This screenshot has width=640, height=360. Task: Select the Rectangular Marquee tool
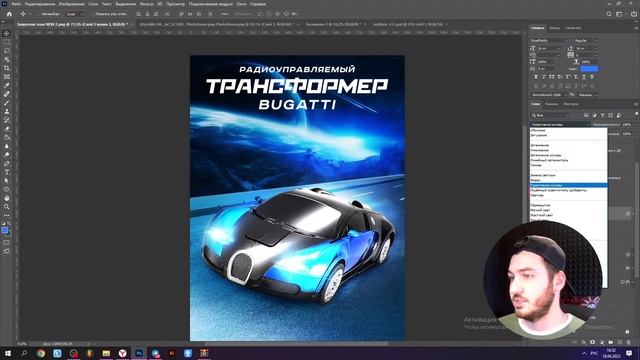(x=7, y=42)
